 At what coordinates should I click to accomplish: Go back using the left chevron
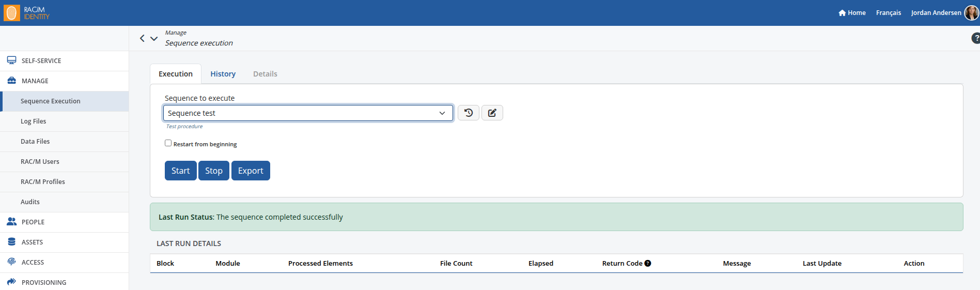point(142,38)
